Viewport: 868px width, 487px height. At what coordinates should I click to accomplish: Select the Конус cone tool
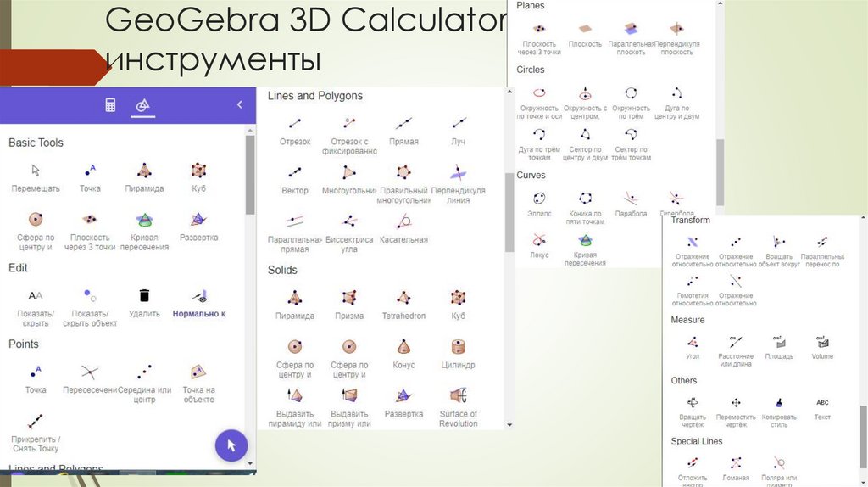tap(403, 354)
